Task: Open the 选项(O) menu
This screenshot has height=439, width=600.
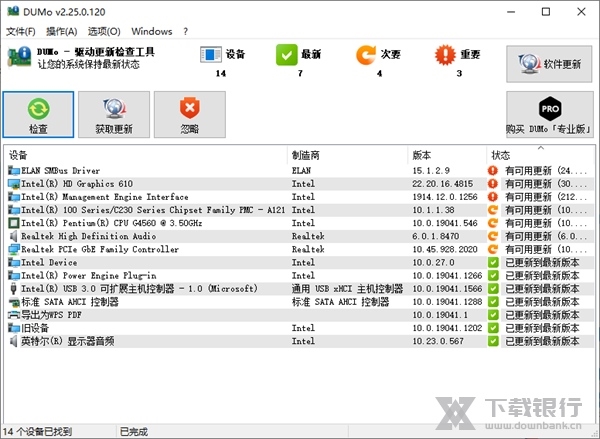Action: tap(104, 32)
